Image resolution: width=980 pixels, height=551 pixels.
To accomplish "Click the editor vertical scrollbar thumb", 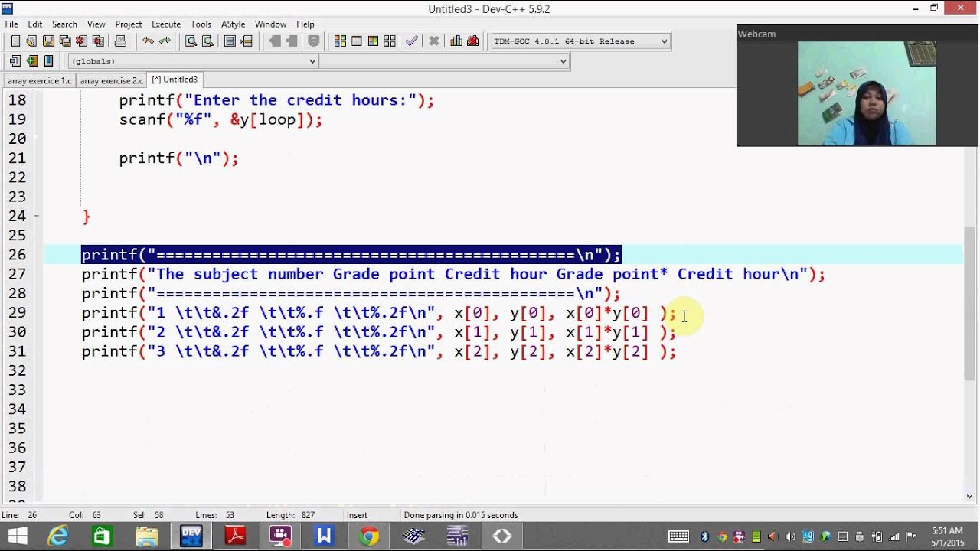I will (970, 304).
